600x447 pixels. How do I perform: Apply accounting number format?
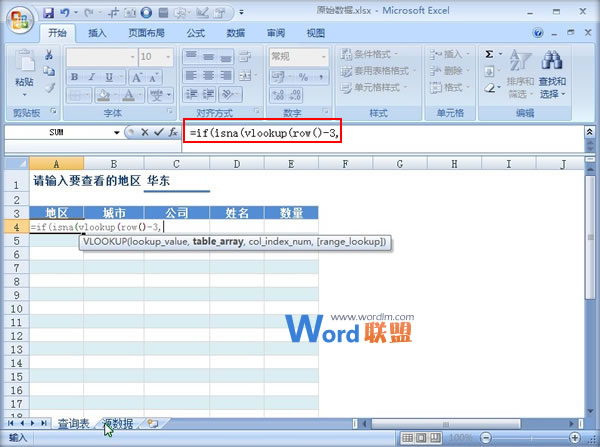(279, 77)
